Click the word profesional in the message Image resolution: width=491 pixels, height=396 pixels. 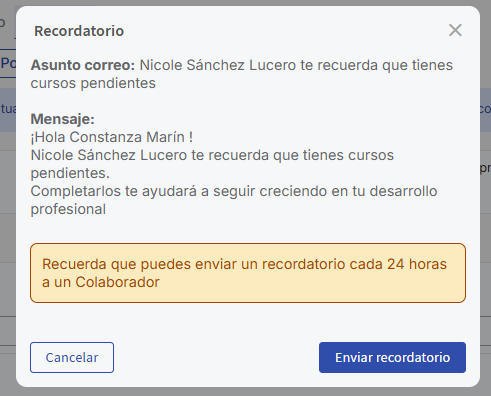[68, 209]
